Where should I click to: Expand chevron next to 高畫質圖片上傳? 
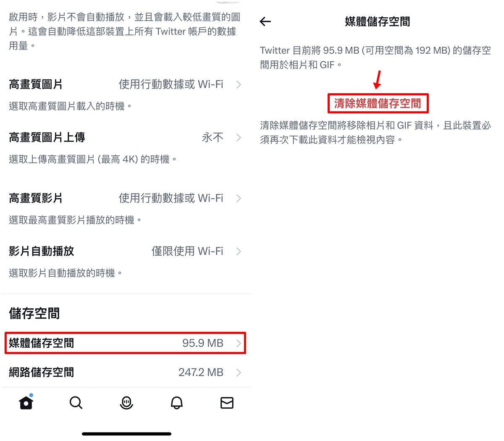pyautogui.click(x=239, y=137)
